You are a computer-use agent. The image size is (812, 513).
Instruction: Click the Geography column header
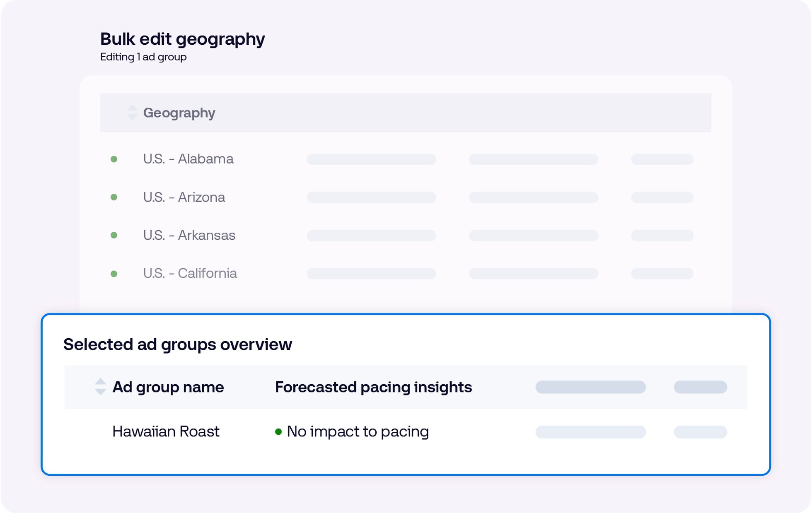[179, 113]
